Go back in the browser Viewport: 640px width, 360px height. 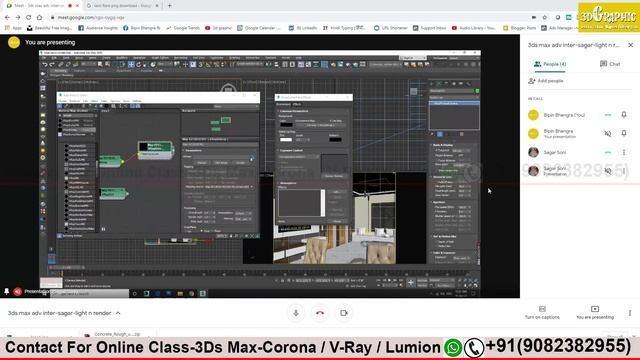7,18
